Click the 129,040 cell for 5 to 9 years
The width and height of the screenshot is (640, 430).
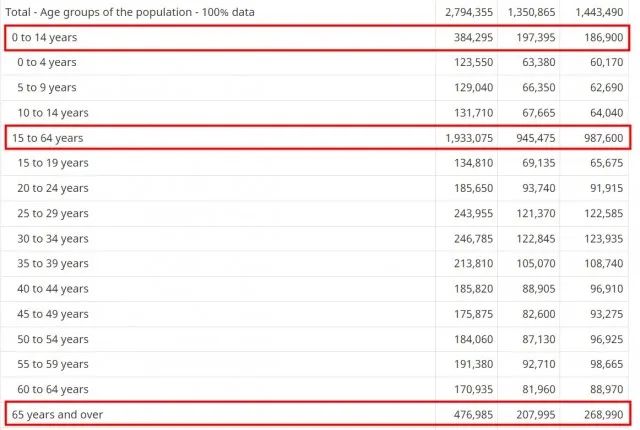tap(473, 88)
